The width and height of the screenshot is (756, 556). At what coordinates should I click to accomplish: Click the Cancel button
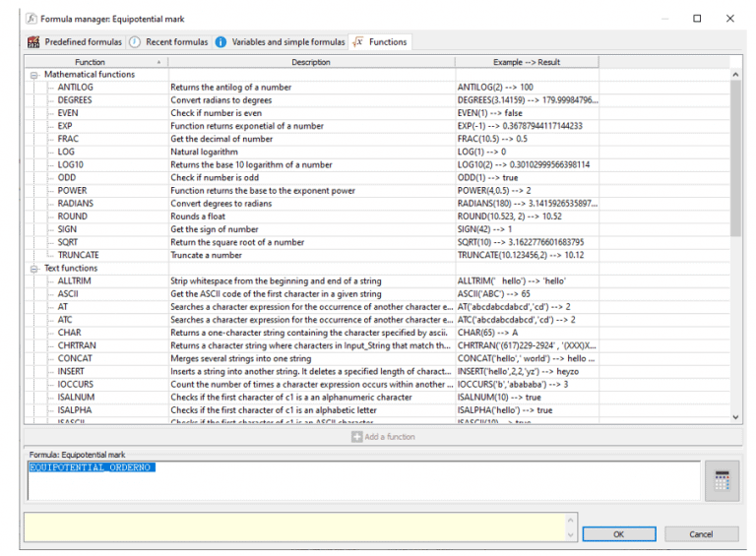point(701,533)
